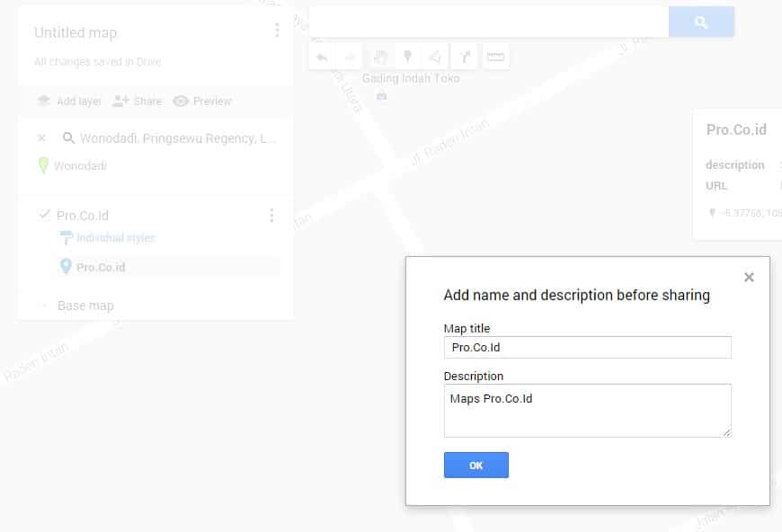782x532 pixels.
Task: Click the Share person-plus icon
Action: [x=120, y=101]
